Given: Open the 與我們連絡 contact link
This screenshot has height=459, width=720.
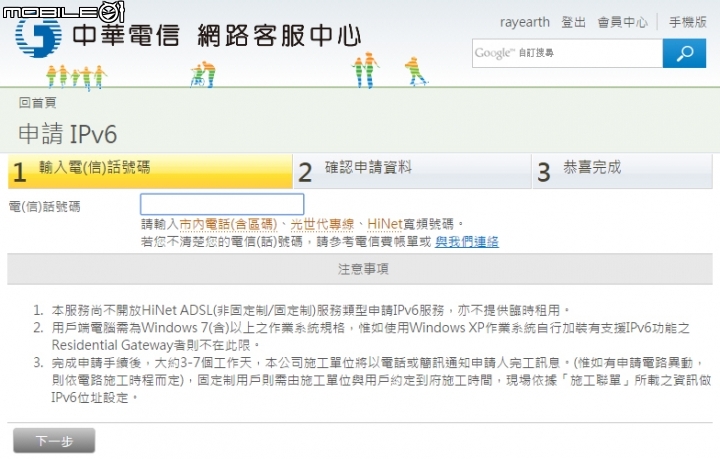Looking at the screenshot, I should pyautogui.click(x=467, y=241).
